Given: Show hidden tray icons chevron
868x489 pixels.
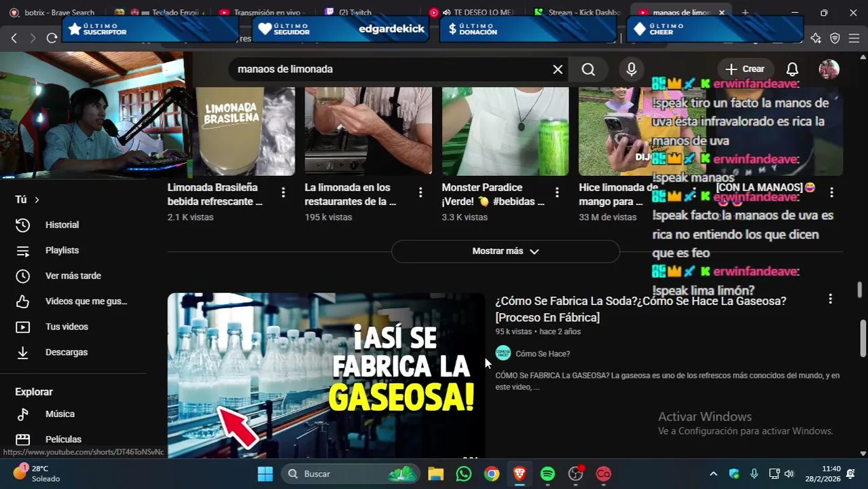Looking at the screenshot, I should (713, 474).
